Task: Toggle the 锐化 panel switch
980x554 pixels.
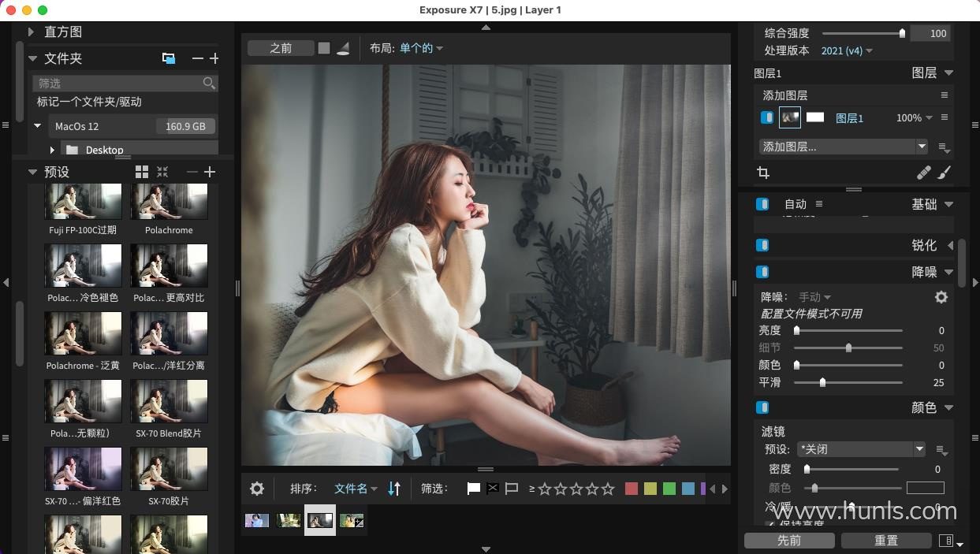Action: [x=762, y=245]
